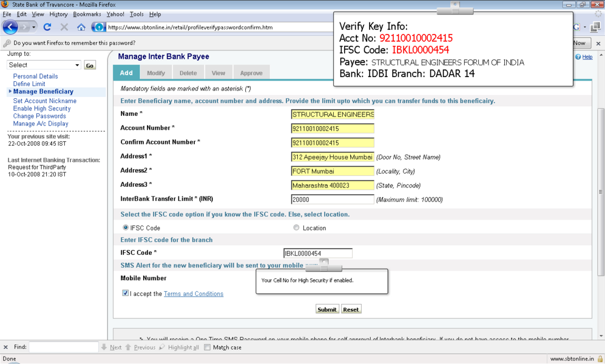Select the IFSC Code radio option
Image resolution: width=605 pixels, height=364 pixels.
tap(126, 228)
